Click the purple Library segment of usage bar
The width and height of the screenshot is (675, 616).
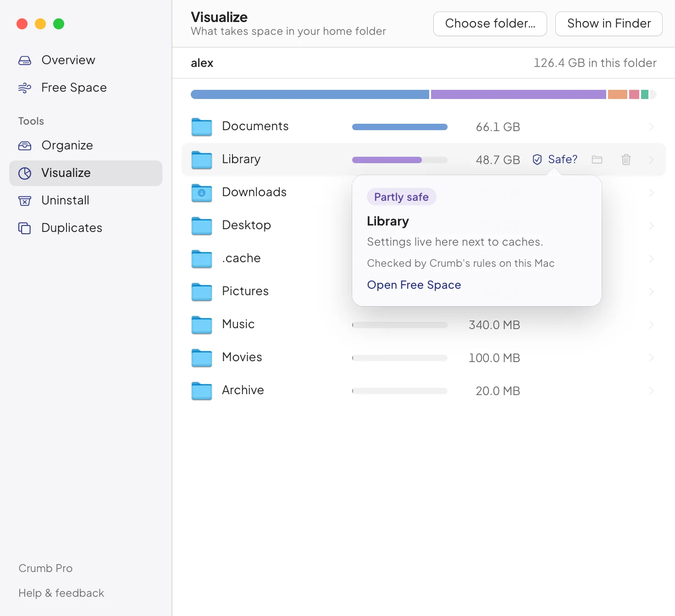pyautogui.click(x=519, y=94)
